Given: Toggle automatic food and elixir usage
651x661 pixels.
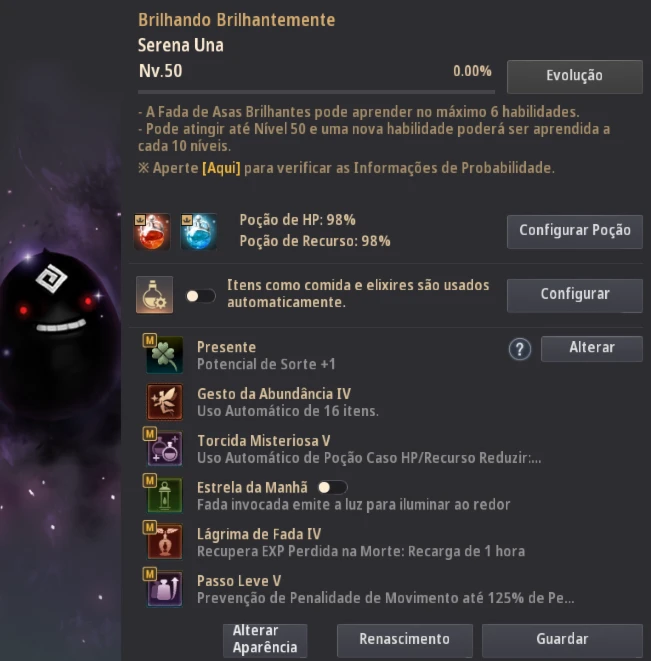Looking at the screenshot, I should coord(201,296).
